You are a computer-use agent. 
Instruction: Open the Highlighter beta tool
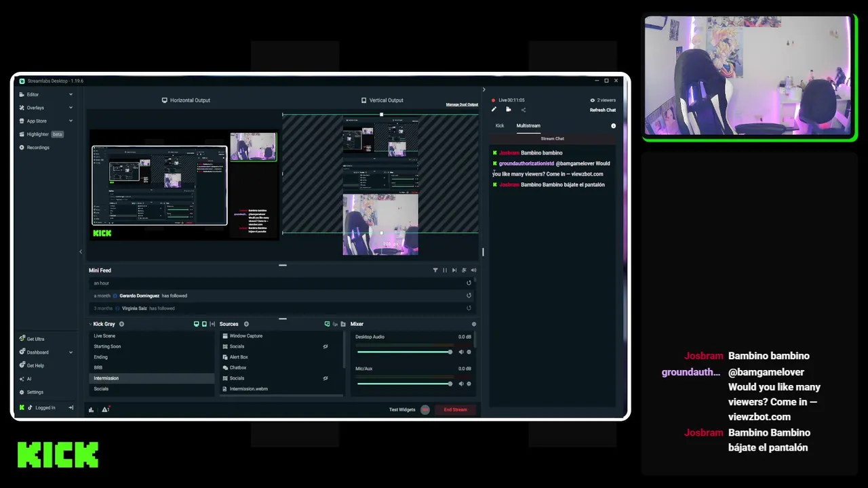click(x=42, y=134)
